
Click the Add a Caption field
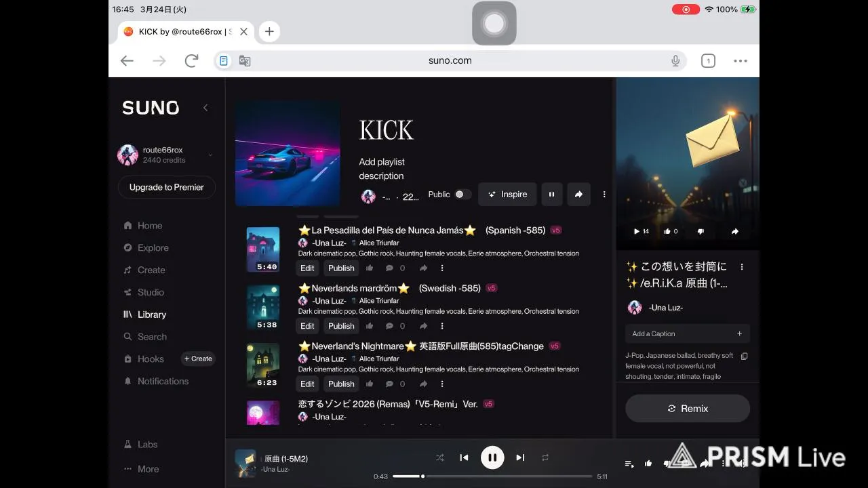point(688,333)
